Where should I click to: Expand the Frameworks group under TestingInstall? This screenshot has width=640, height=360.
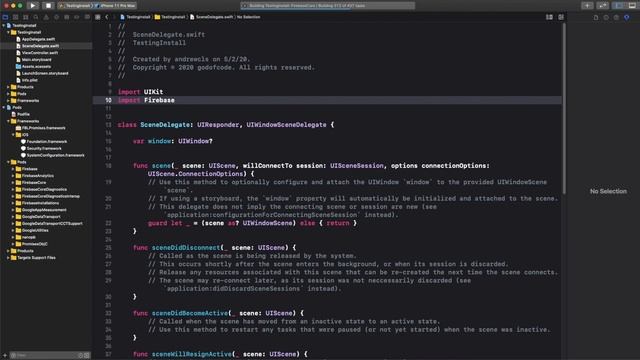[x=9, y=101]
